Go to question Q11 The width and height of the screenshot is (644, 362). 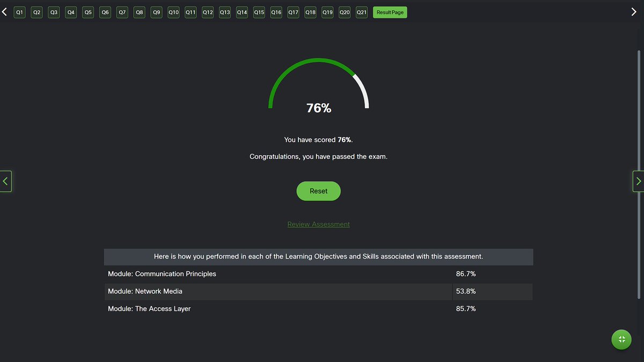tap(191, 12)
